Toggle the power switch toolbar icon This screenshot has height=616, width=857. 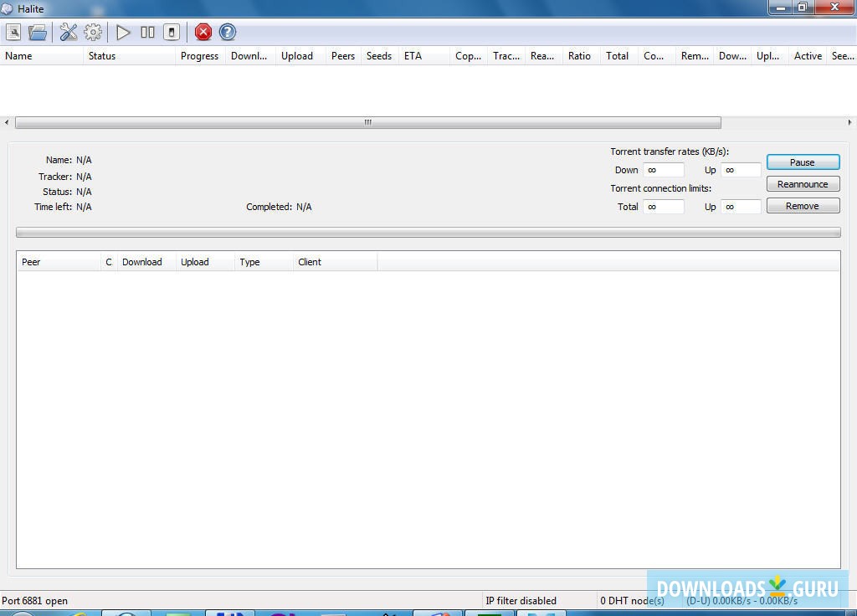(x=170, y=32)
